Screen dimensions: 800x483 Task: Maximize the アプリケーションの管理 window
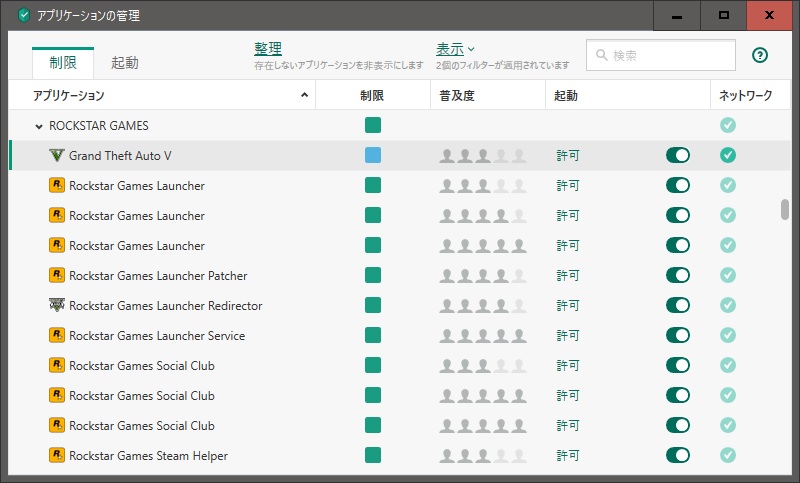point(723,16)
